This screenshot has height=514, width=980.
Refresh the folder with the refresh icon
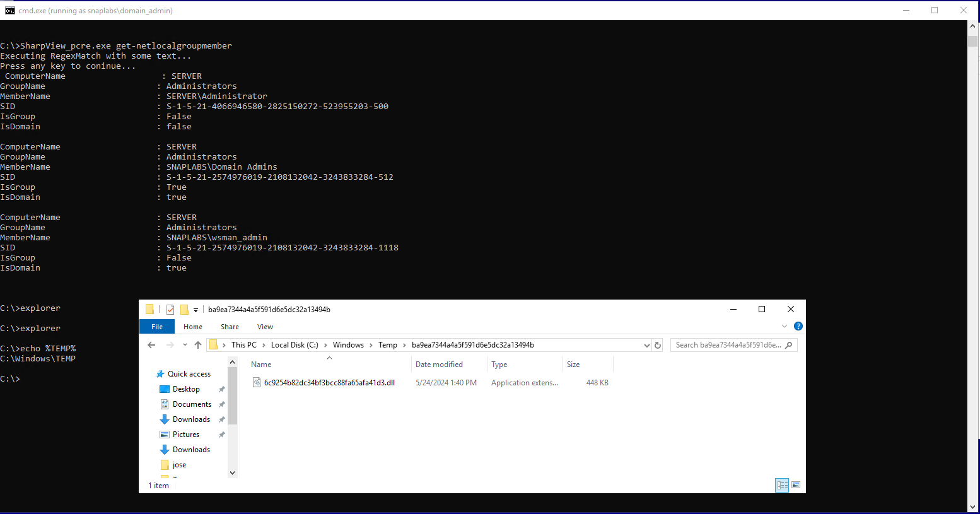pos(658,345)
